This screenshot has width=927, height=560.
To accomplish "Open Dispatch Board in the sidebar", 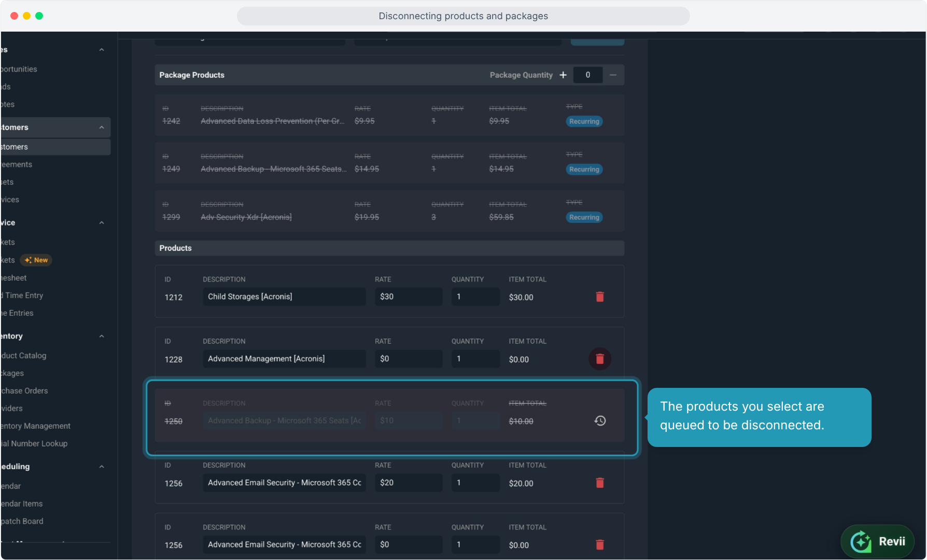I will point(22,522).
